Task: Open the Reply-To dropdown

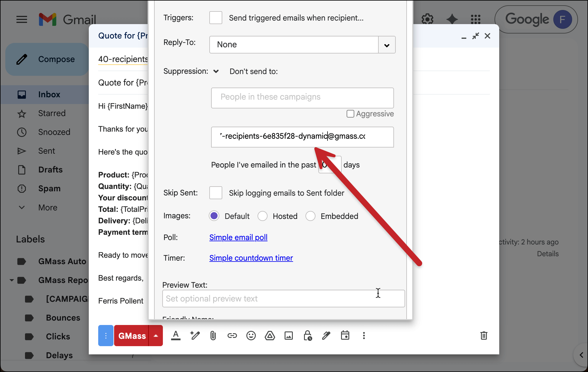Action: point(387,45)
